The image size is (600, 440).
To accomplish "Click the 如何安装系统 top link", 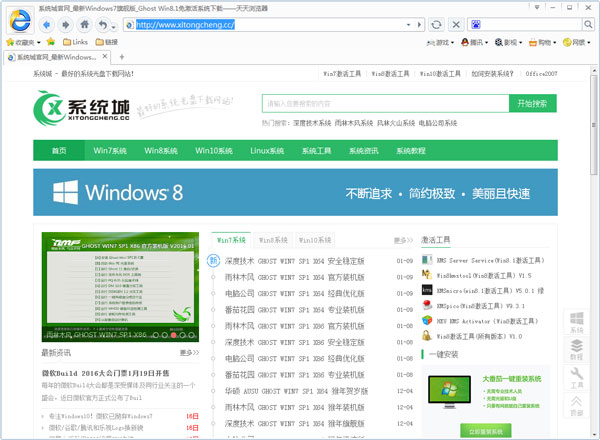I will coord(492,74).
